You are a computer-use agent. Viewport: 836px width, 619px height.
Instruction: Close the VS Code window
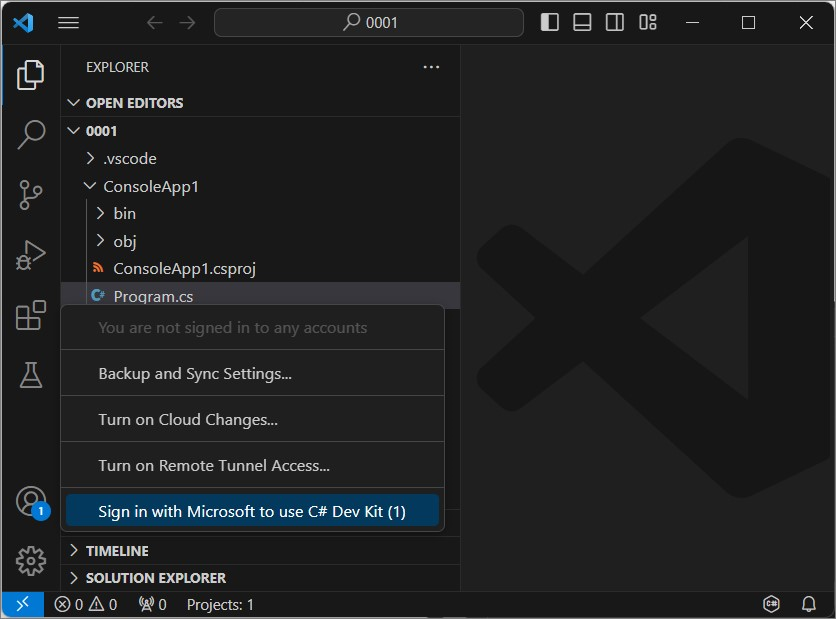[806, 22]
